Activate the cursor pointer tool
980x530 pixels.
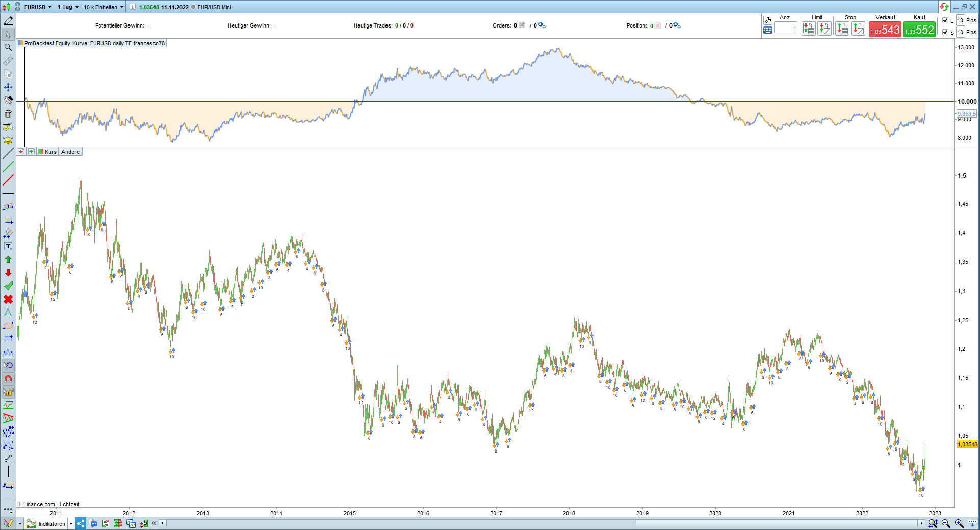coord(8,34)
